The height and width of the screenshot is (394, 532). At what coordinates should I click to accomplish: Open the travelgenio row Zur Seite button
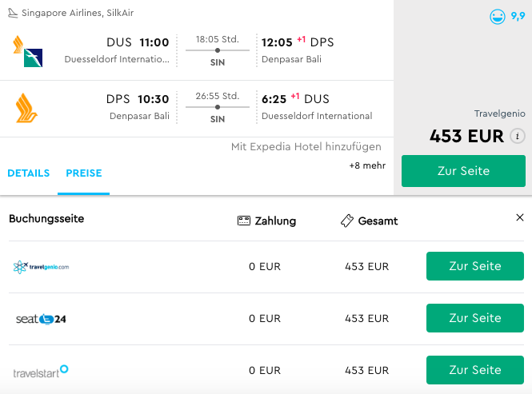(x=475, y=266)
